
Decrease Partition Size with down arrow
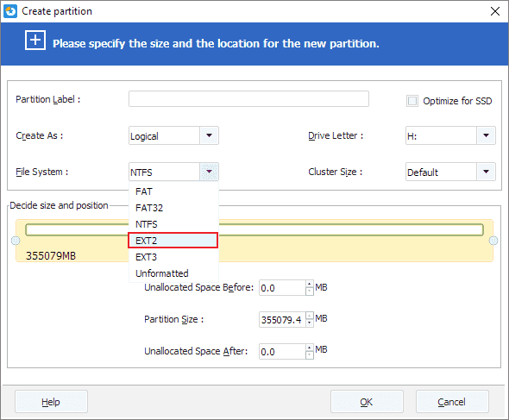tap(310, 323)
